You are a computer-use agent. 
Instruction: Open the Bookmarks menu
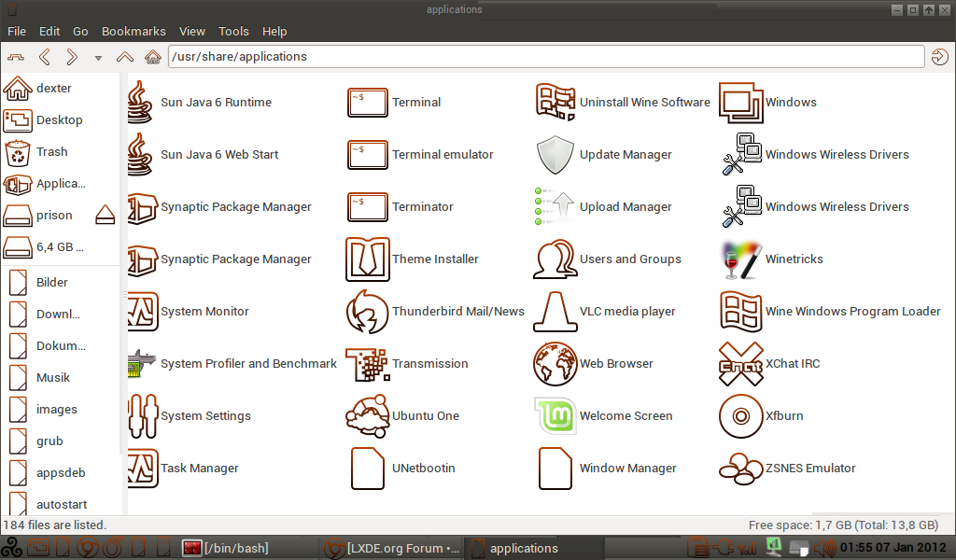[x=134, y=31]
